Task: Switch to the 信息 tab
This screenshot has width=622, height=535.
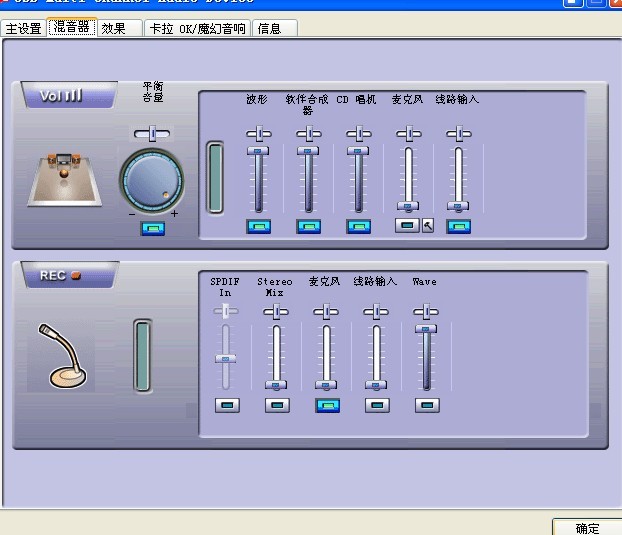Action: coord(275,29)
